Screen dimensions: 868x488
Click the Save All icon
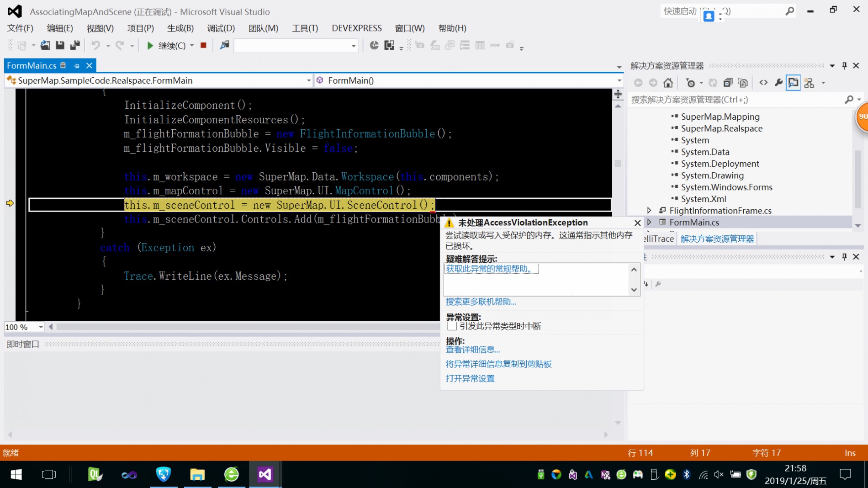(x=75, y=45)
